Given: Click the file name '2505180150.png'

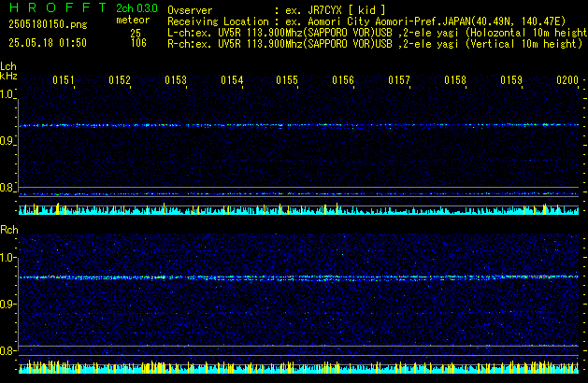Looking at the screenshot, I should click(x=48, y=24).
